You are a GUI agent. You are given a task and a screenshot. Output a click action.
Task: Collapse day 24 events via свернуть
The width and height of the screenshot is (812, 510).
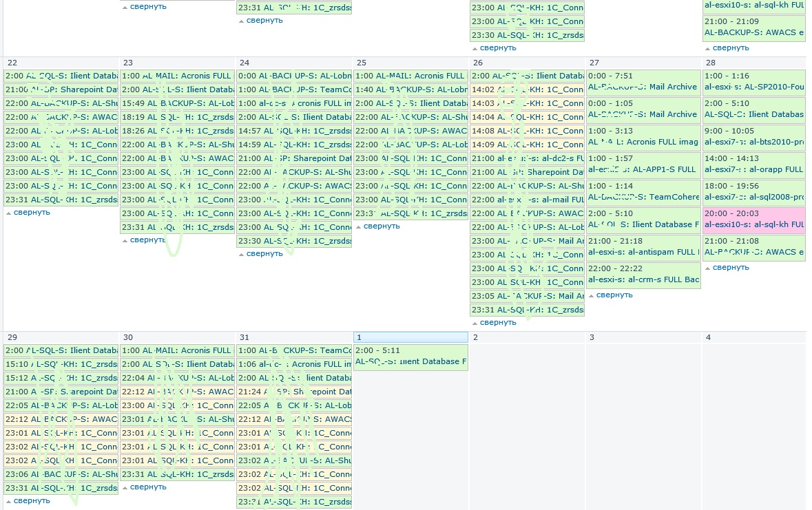point(264,254)
